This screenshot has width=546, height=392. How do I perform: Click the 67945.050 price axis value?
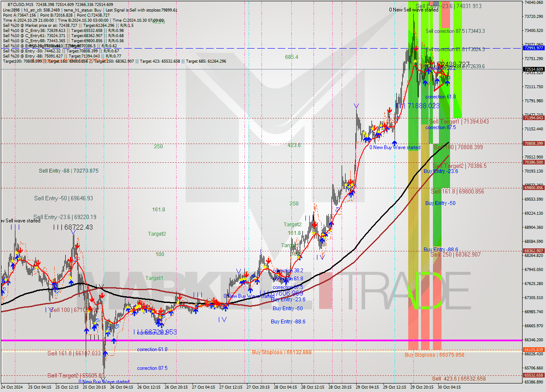(534, 270)
